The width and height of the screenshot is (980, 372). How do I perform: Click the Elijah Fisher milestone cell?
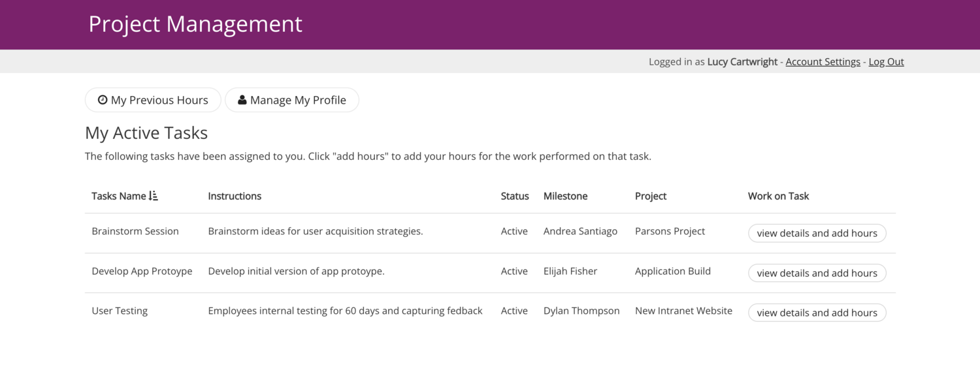[570, 271]
